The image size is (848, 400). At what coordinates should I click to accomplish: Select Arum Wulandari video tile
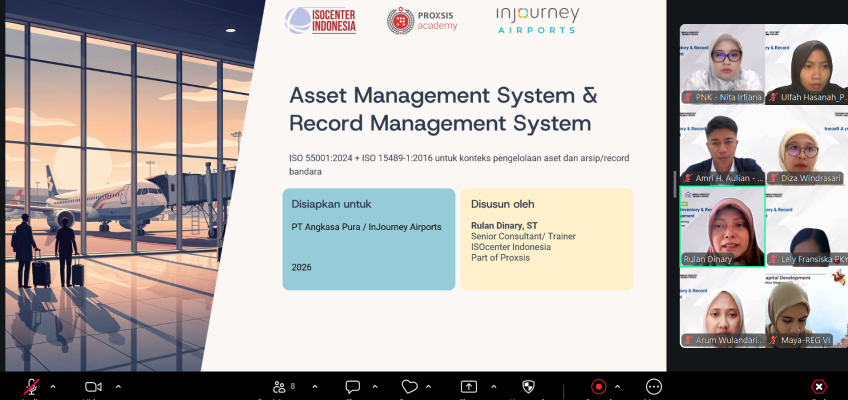click(x=722, y=308)
